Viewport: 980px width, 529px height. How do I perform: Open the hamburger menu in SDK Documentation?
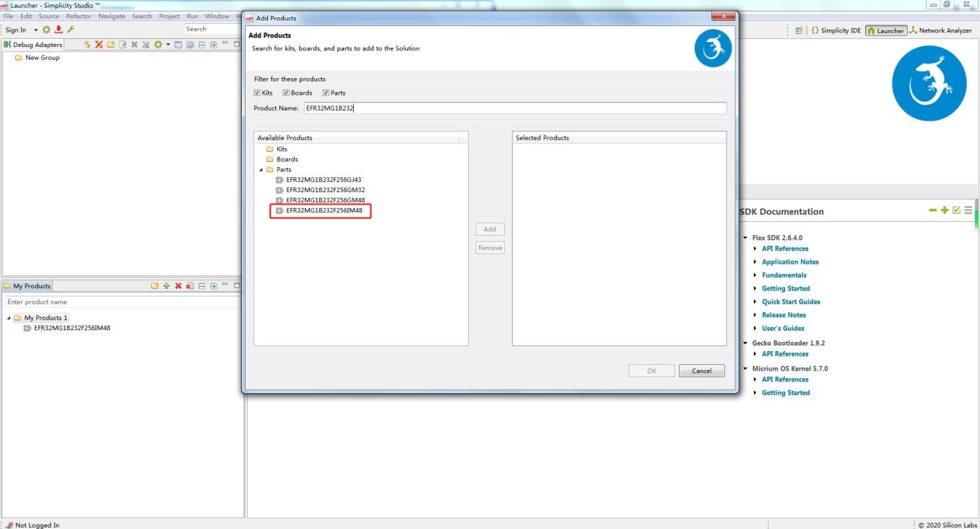(x=968, y=210)
